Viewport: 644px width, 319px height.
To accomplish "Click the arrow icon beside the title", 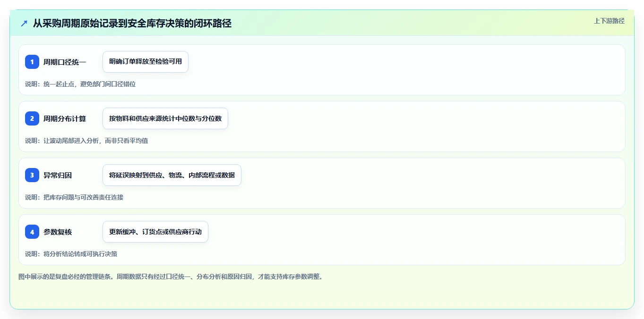I will pyautogui.click(x=24, y=23).
